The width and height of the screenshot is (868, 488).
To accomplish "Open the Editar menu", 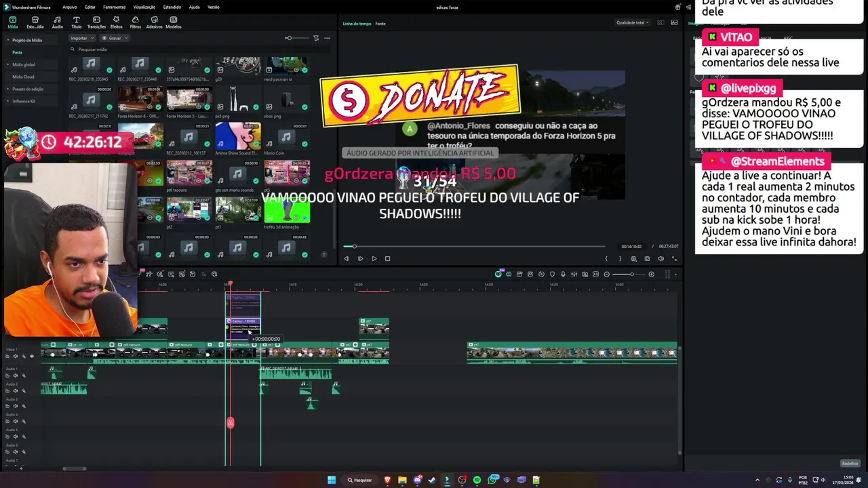I will pyautogui.click(x=90, y=7).
